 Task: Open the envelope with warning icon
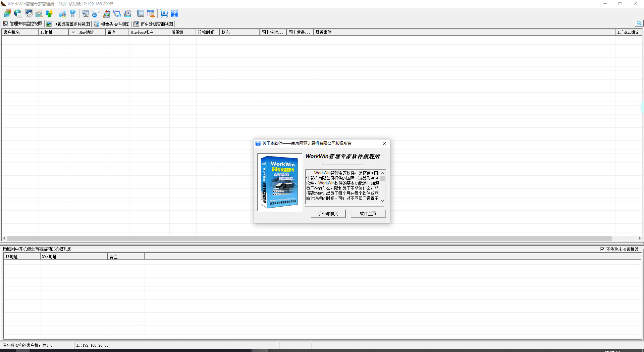point(39,13)
